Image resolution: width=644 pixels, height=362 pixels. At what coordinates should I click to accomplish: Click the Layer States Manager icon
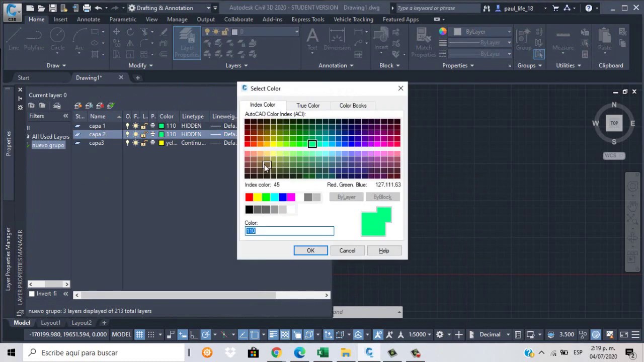[57, 106]
